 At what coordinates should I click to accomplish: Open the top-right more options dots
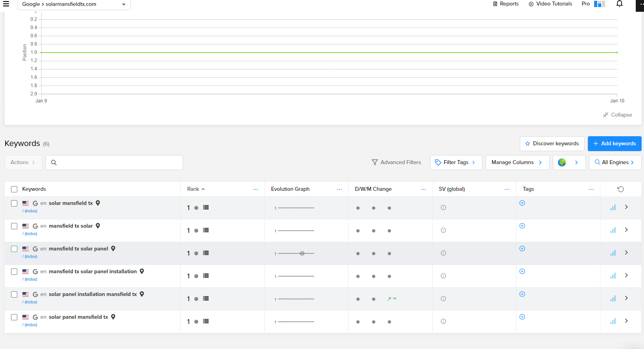[641, 4]
